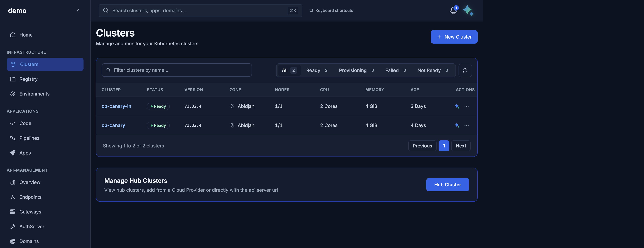Open Pipelines icon in sidebar
This screenshot has width=644, height=248.
coord(13,138)
